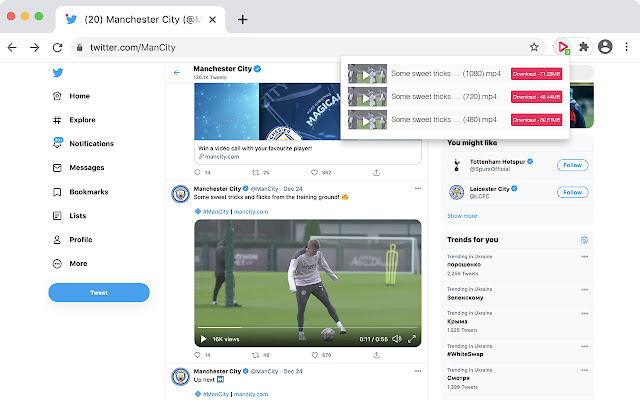Screen dimensions: 640x400
Task: Click the blue Tweet button
Action: (x=99, y=292)
